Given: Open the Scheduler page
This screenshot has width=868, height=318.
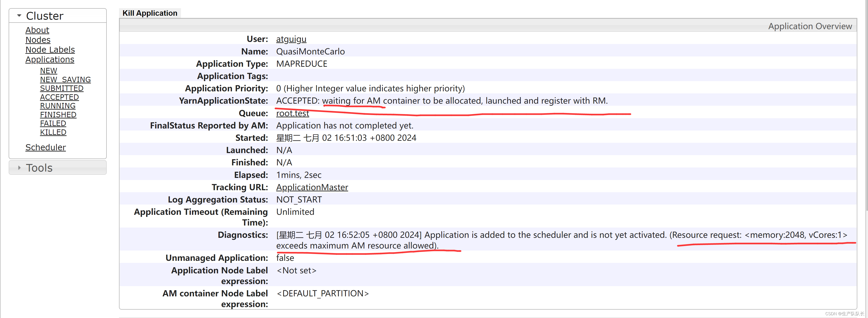Looking at the screenshot, I should pyautogui.click(x=46, y=147).
